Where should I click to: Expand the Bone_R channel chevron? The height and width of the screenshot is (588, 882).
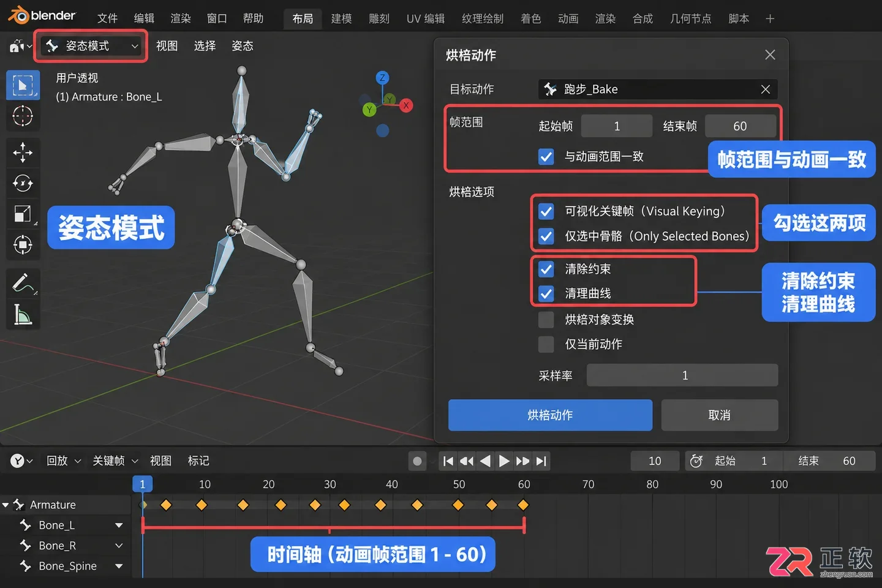(x=119, y=546)
